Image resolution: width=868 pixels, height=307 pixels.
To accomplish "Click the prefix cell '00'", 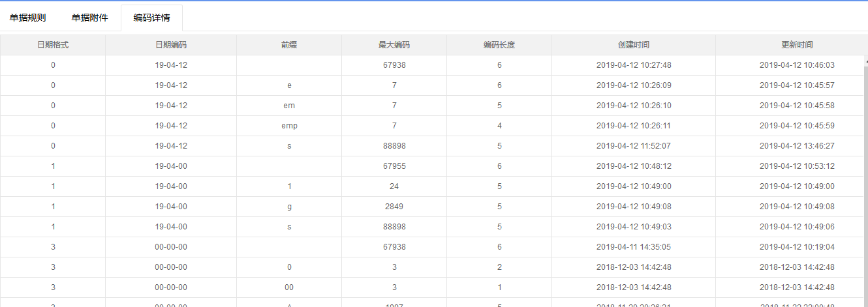I will pyautogui.click(x=289, y=287).
